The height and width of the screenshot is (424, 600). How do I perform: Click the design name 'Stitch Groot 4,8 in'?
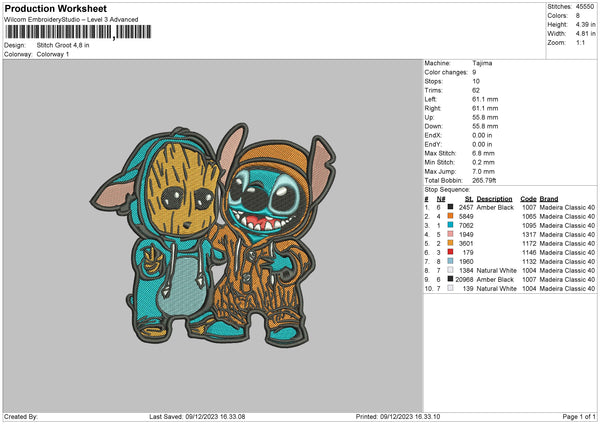[63, 45]
